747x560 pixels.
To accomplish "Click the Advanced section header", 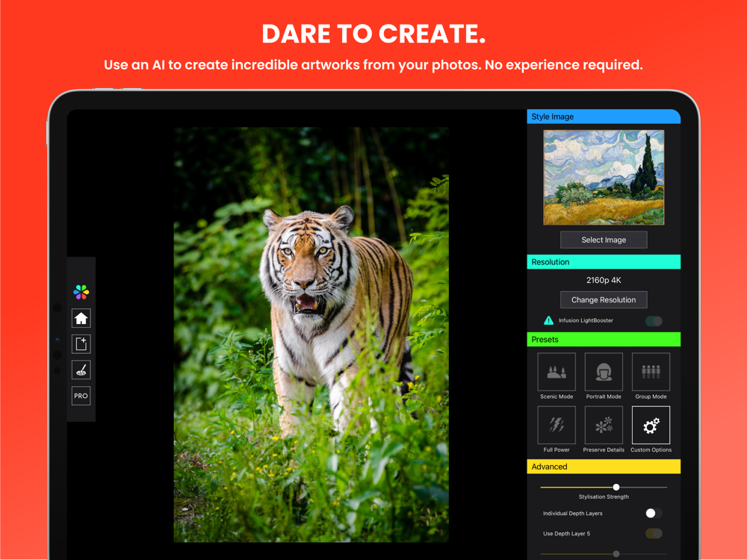I will 604,467.
